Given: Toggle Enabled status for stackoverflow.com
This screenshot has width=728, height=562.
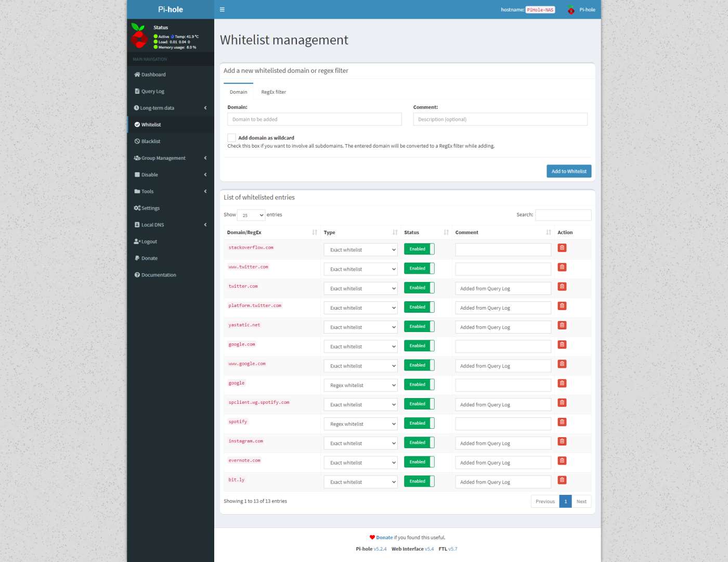Looking at the screenshot, I should 419,249.
